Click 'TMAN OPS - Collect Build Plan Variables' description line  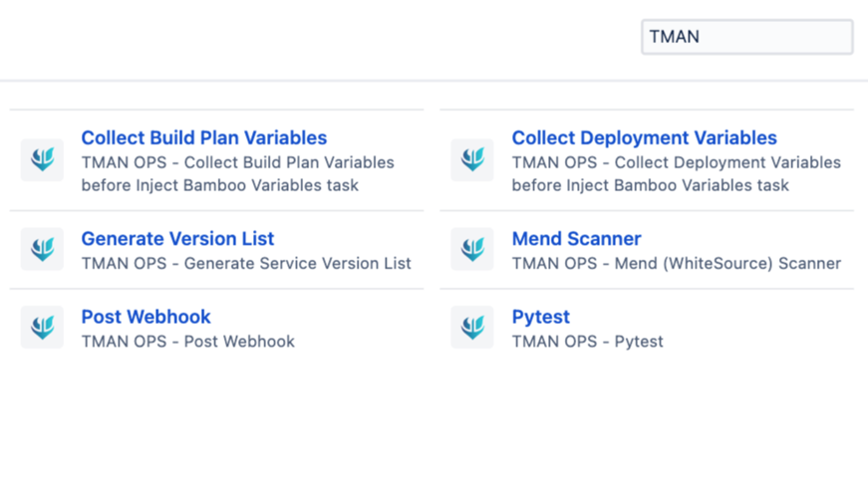point(237,162)
